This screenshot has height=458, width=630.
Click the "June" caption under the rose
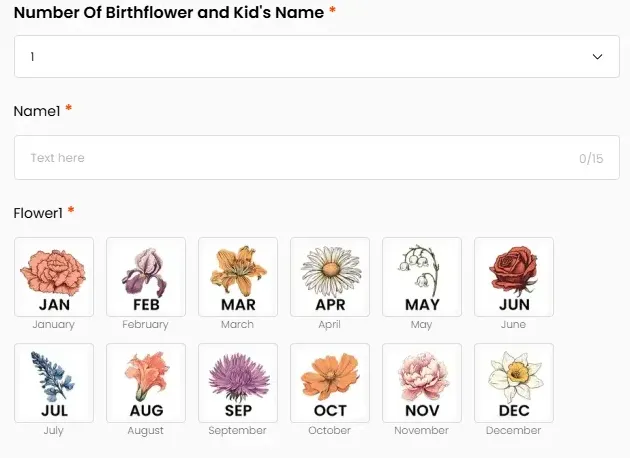(514, 325)
